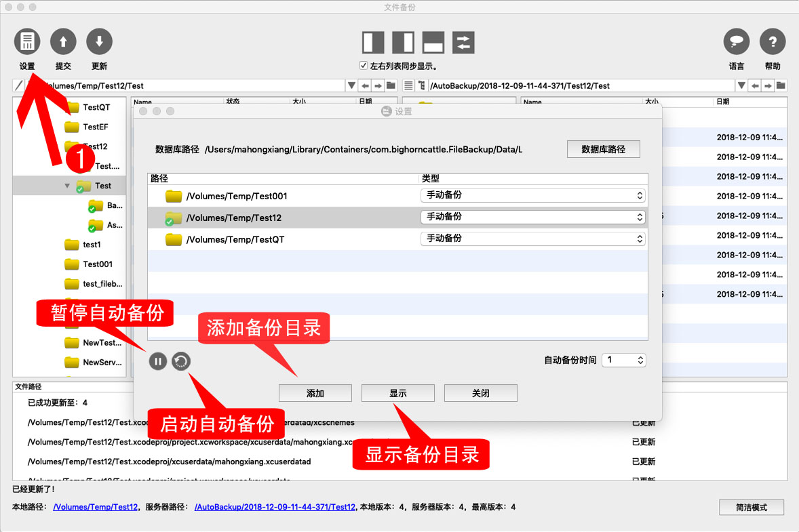The width and height of the screenshot is (799, 532).
Task: Collapse the Test folder disclosure triangle
Action: point(67,186)
